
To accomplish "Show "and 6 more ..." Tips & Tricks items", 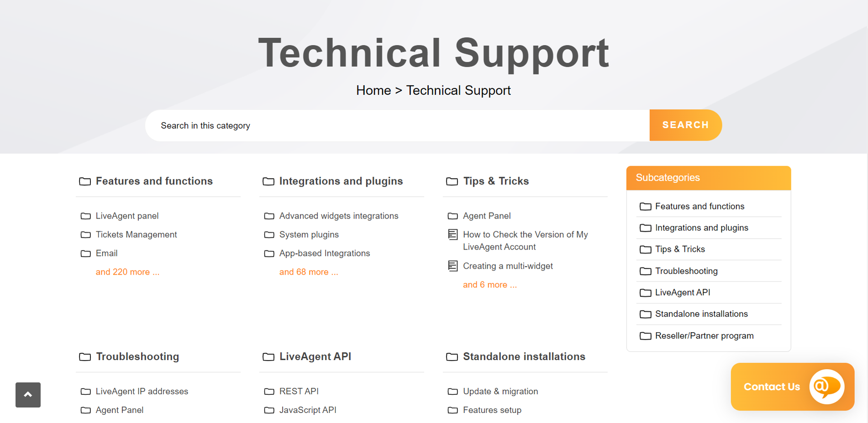I will [489, 285].
